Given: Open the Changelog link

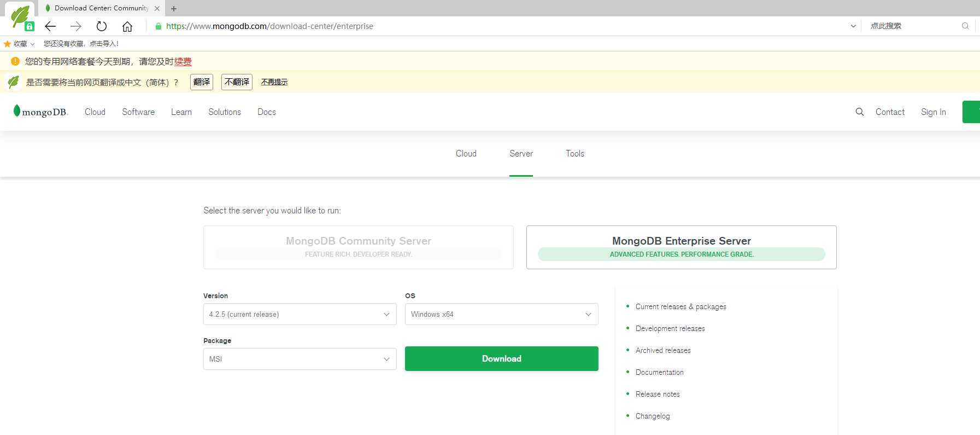Looking at the screenshot, I should pyautogui.click(x=653, y=416).
